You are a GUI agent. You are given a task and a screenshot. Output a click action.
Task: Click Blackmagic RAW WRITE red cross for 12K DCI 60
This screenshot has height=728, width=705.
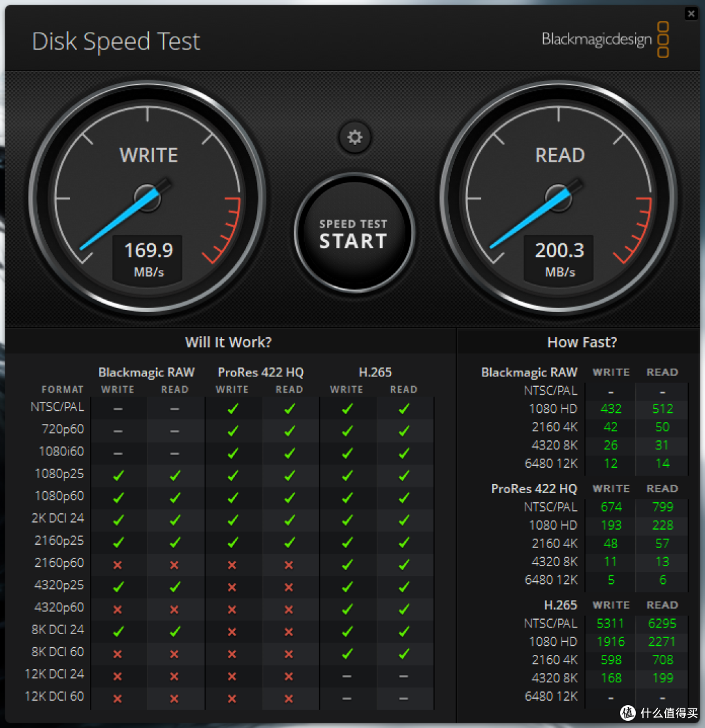(x=117, y=699)
